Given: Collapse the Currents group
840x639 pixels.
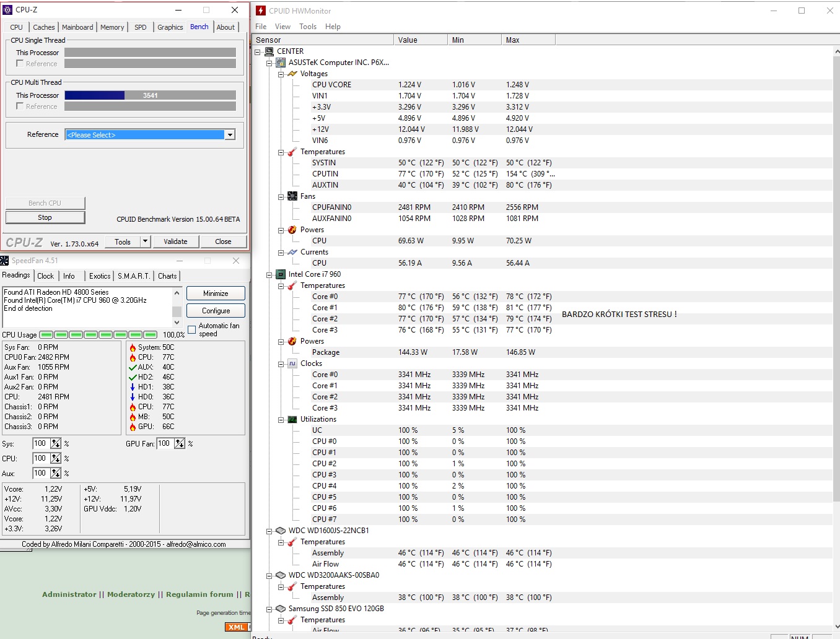Looking at the screenshot, I should point(281,252).
